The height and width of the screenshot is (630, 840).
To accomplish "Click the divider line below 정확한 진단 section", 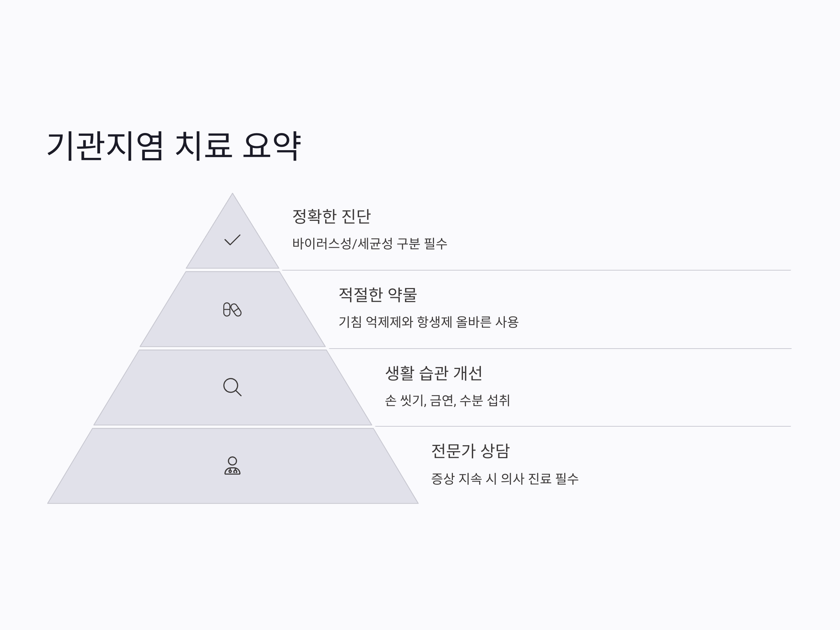I will click(536, 271).
